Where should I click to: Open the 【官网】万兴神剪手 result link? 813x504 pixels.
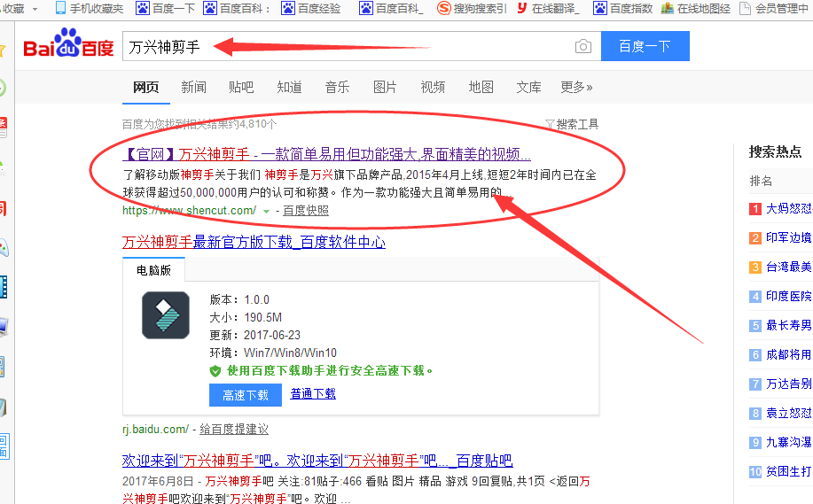[x=326, y=154]
